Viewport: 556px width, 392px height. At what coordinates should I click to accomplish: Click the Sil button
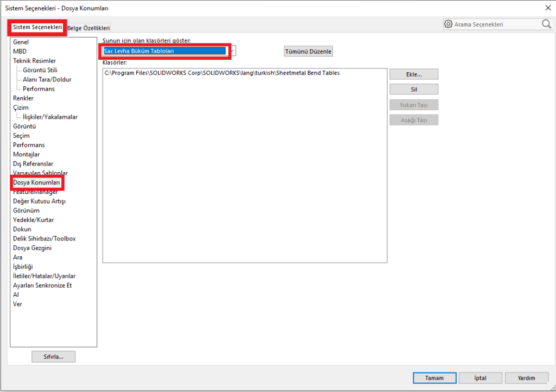[413, 90]
